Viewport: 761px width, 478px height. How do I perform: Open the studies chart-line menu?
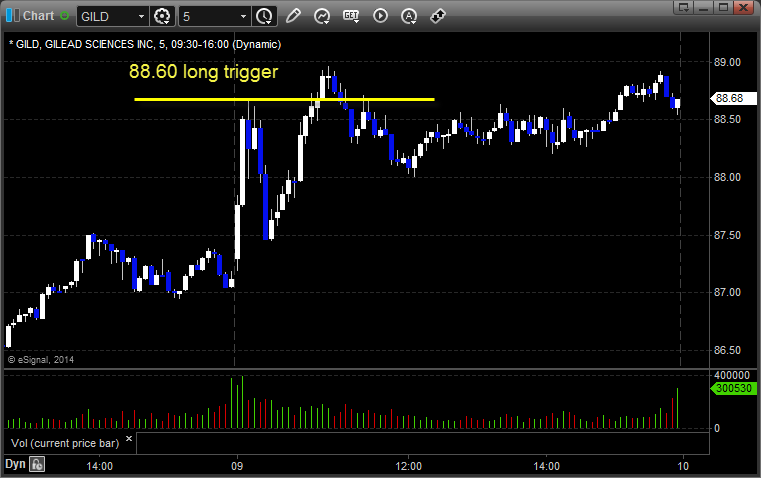coord(322,16)
